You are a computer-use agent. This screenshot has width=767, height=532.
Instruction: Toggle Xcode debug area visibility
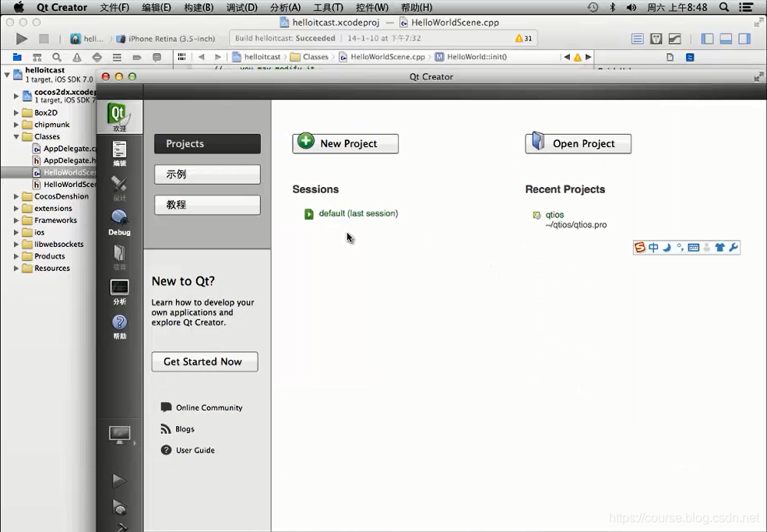tap(726, 39)
